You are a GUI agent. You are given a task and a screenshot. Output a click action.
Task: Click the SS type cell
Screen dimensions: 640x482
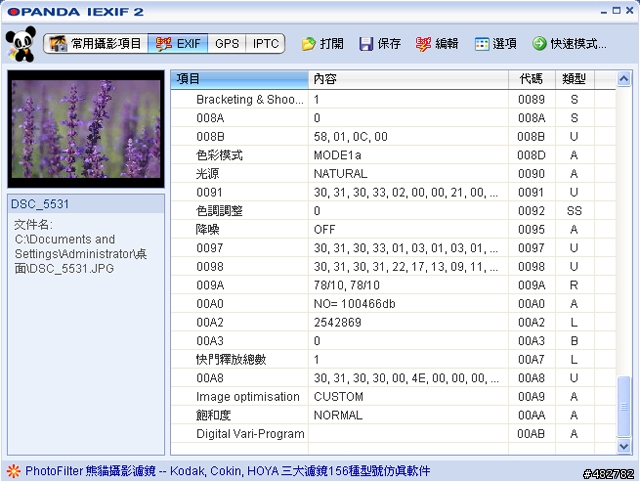point(574,211)
